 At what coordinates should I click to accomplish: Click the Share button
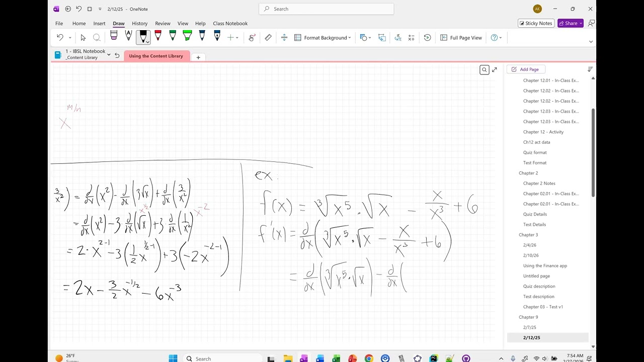(x=570, y=23)
